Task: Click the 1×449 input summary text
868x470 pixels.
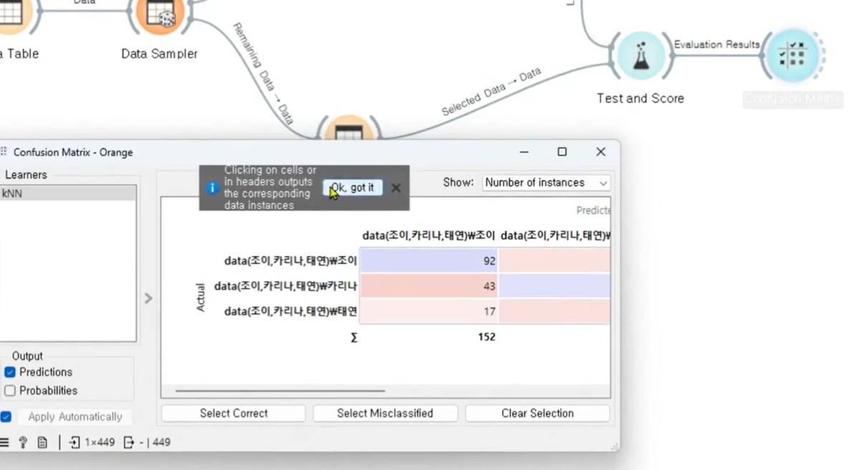Action: 100,443
